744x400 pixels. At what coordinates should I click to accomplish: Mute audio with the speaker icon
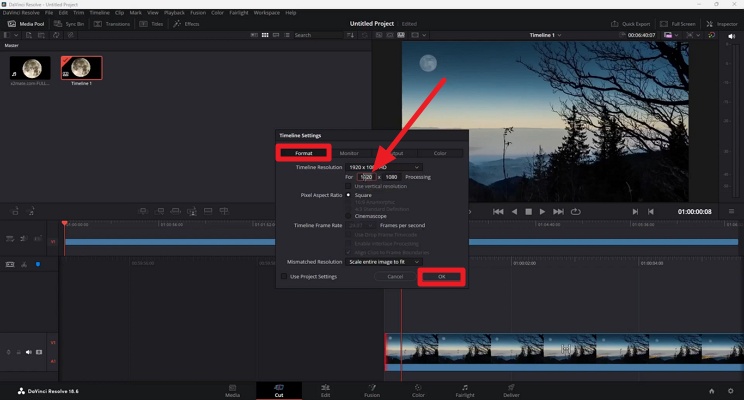(x=731, y=36)
